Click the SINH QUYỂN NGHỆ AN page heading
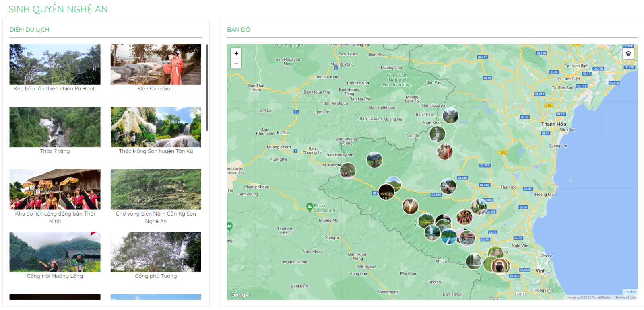This screenshot has width=644, height=310. (x=58, y=9)
